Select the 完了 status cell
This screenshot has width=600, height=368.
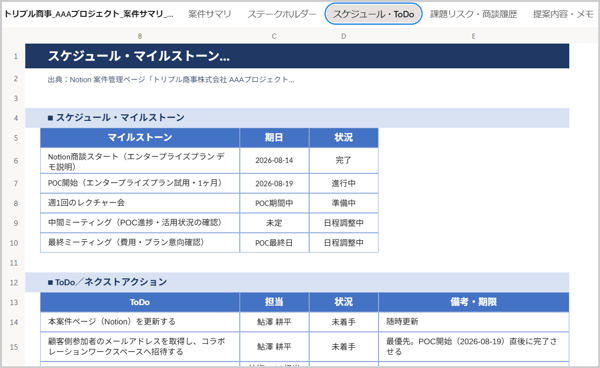[x=343, y=161]
